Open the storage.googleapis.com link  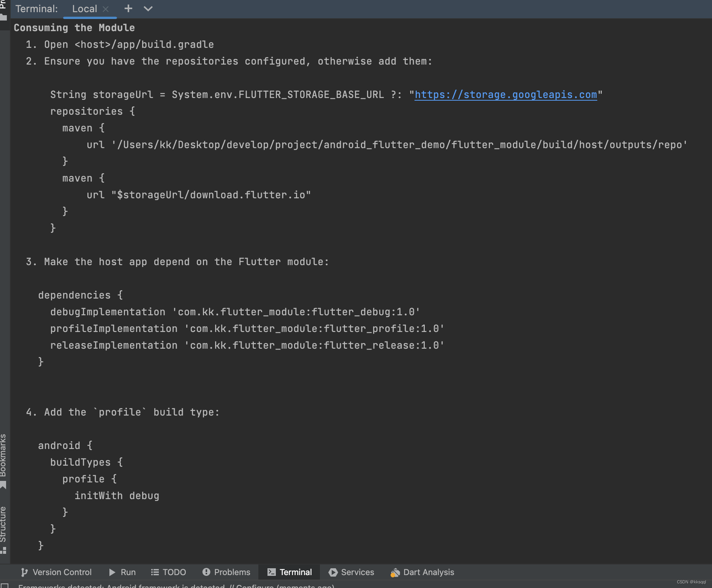coord(506,95)
